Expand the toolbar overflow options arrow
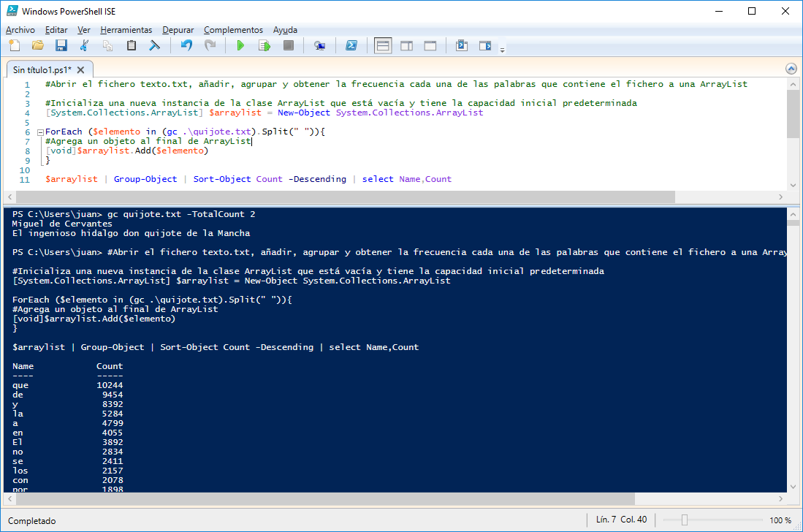803x532 pixels. tap(502, 50)
